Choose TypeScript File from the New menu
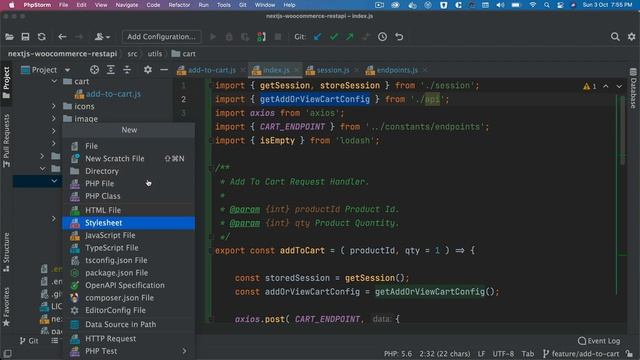 click(129, 248)
